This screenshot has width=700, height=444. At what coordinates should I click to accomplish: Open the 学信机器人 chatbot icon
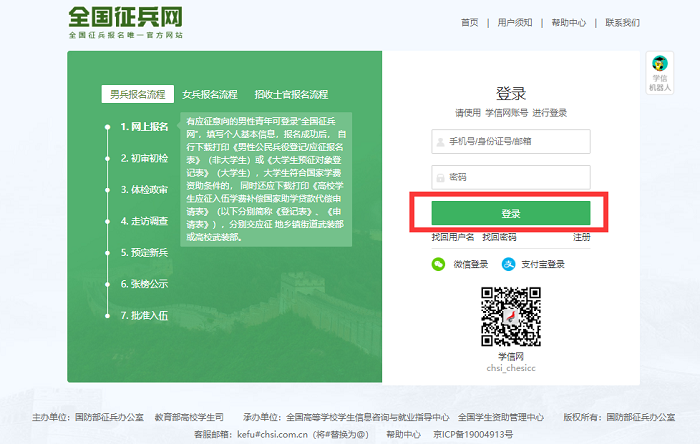[x=660, y=73]
